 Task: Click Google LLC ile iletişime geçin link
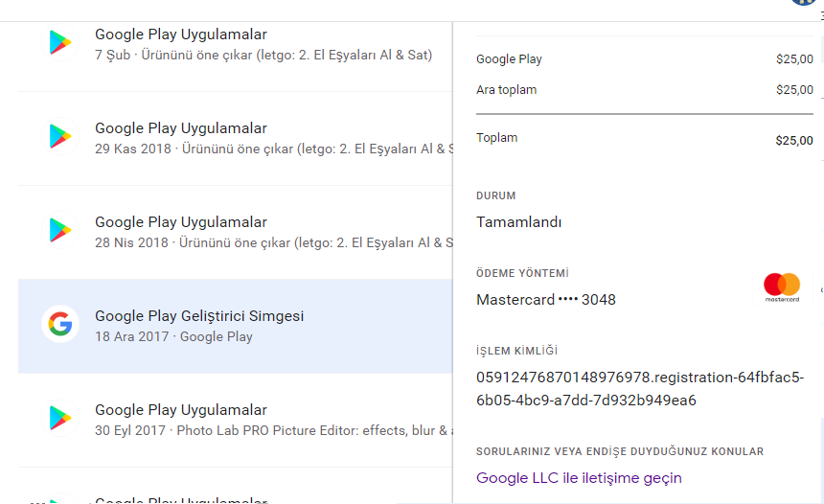(579, 478)
